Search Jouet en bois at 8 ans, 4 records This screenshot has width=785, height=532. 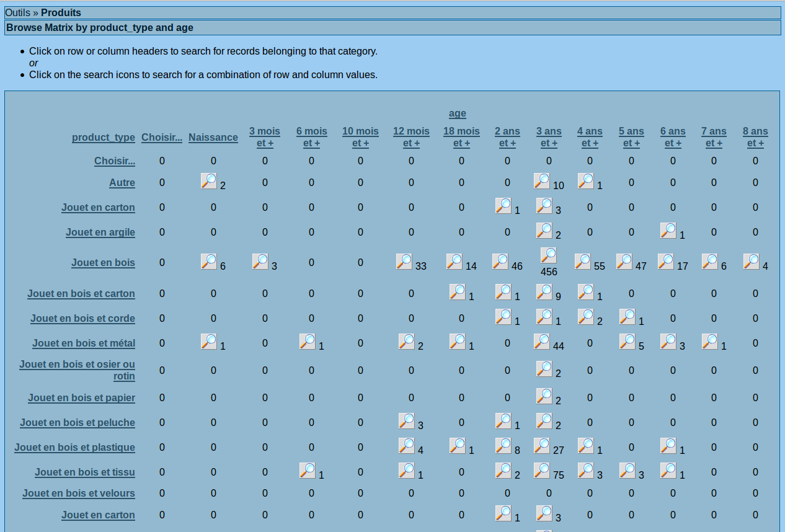(x=751, y=262)
